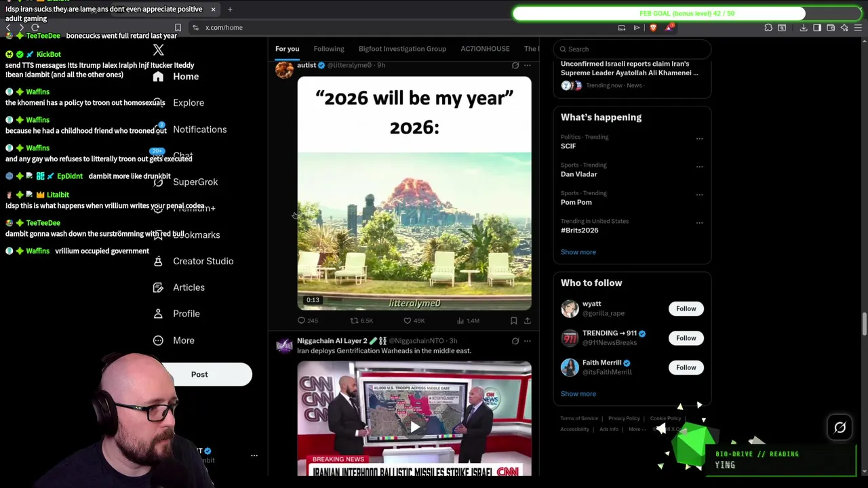Image resolution: width=868 pixels, height=488 pixels.
Task: Click the X logo in sidebar
Action: tap(158, 50)
